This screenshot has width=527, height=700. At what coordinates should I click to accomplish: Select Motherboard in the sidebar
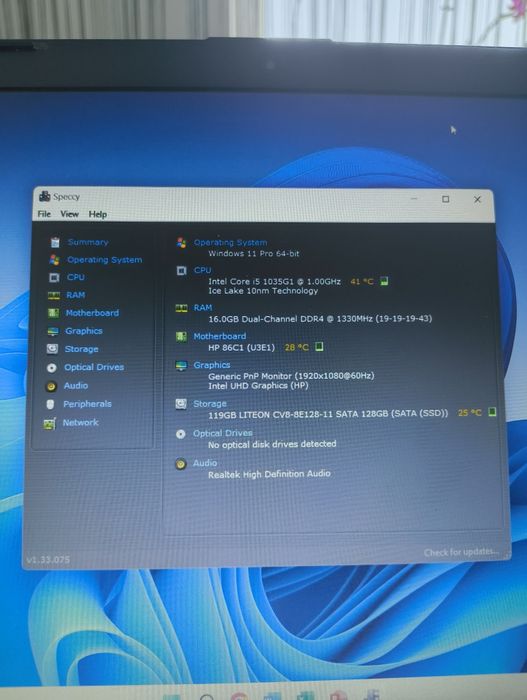coord(92,312)
